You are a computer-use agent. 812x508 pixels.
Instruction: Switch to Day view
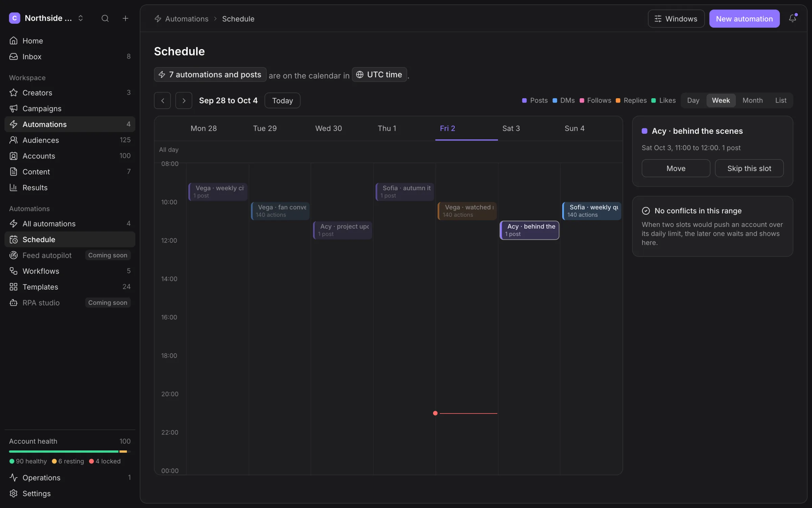(693, 100)
